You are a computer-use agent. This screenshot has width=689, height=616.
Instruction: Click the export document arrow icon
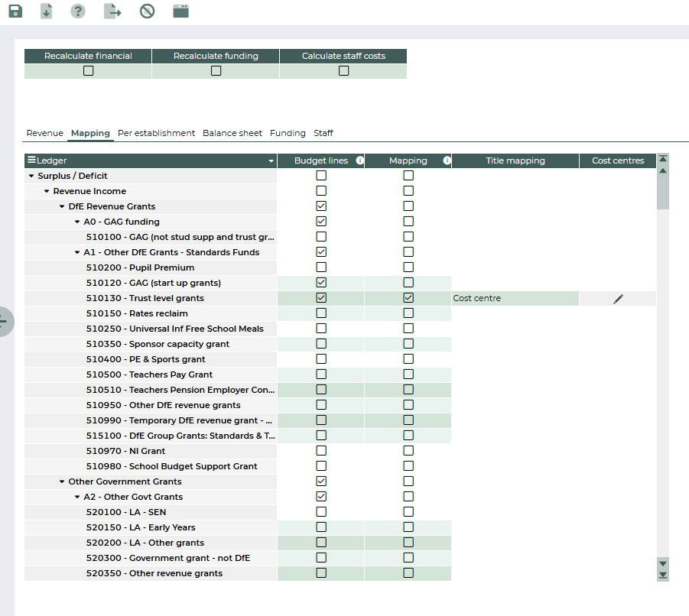tap(112, 11)
